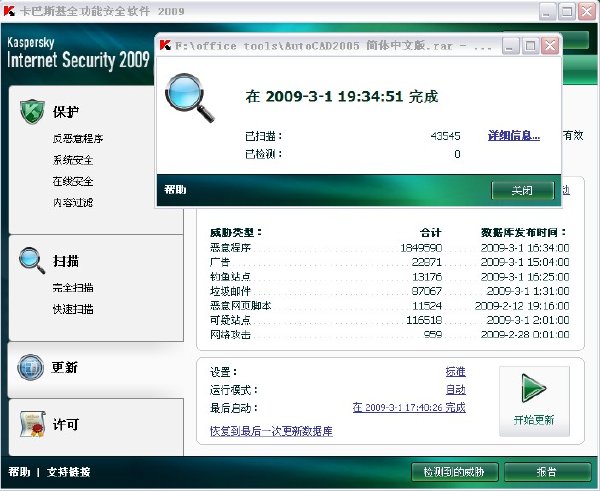The width and height of the screenshot is (600, 491).
Task: Open the 保护 section
Action: click(66, 112)
